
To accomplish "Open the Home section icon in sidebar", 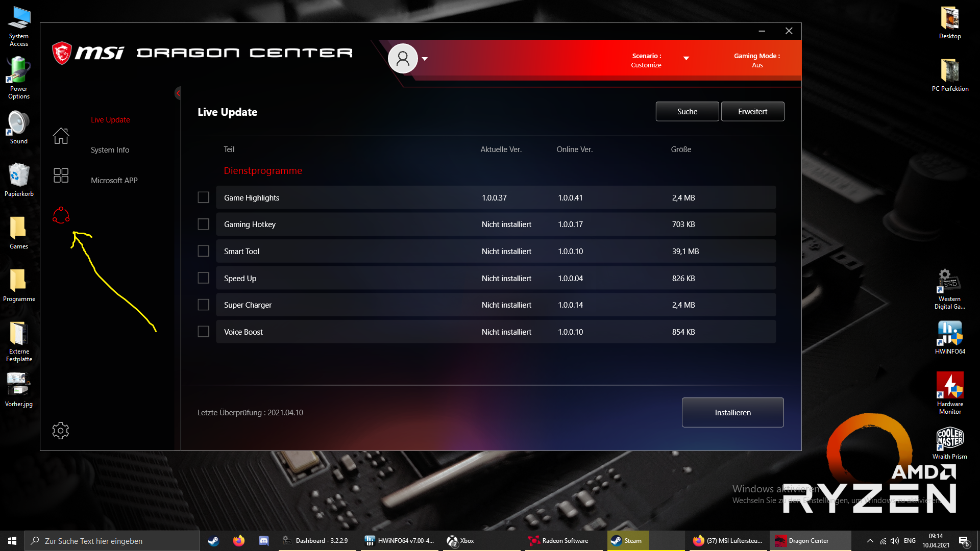I will coord(61,136).
